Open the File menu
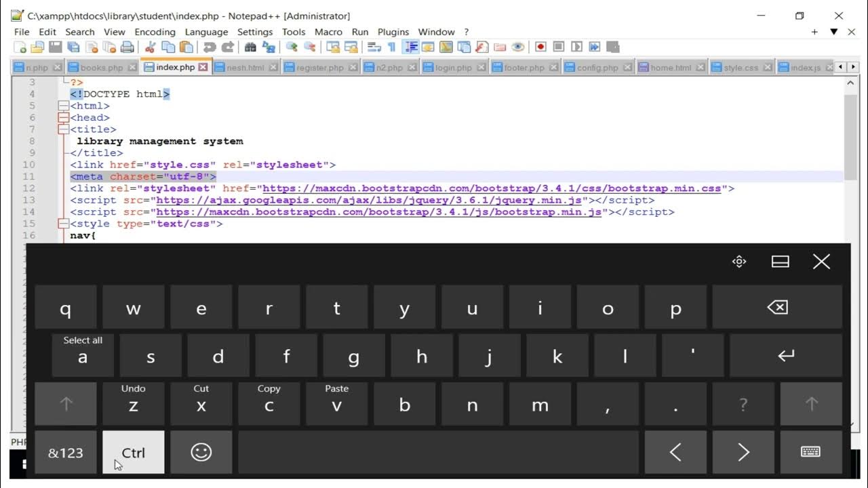The height and width of the screenshot is (488, 868). (x=22, y=32)
